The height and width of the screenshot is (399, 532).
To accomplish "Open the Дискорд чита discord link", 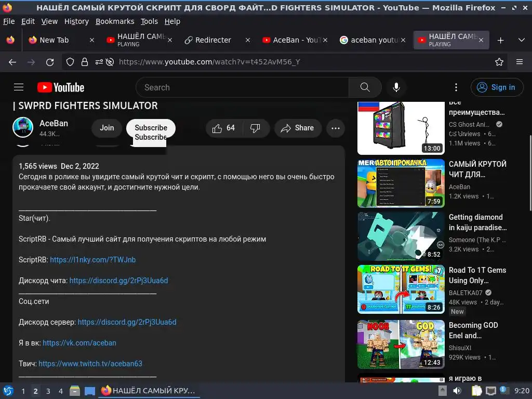I will point(118,281).
